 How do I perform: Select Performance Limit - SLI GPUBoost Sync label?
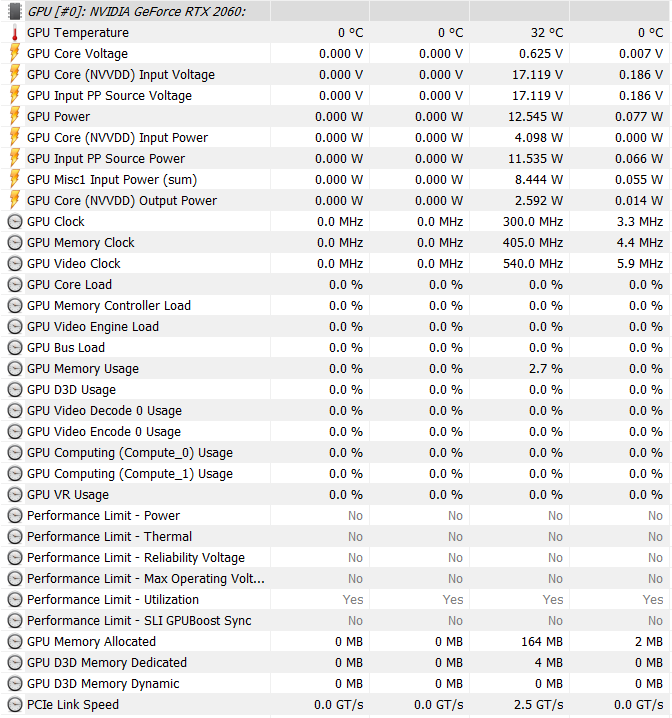[139, 620]
